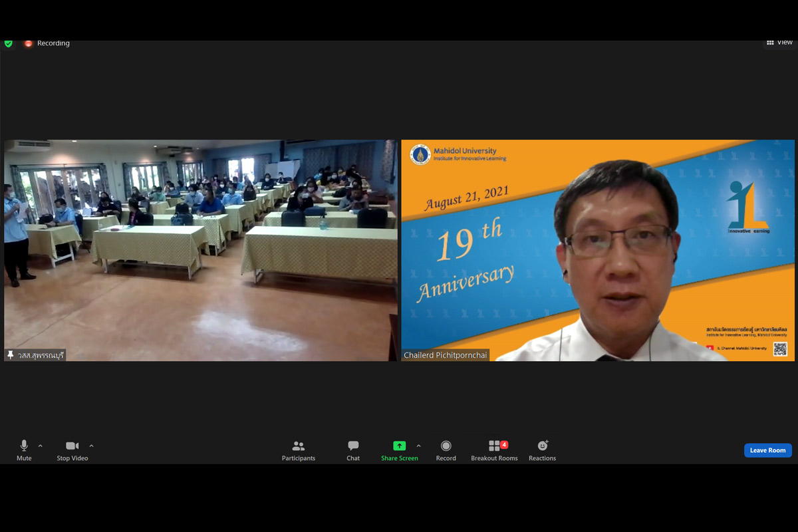Click the pin icon on classroom video
This screenshot has height=532, width=798.
tap(11, 355)
